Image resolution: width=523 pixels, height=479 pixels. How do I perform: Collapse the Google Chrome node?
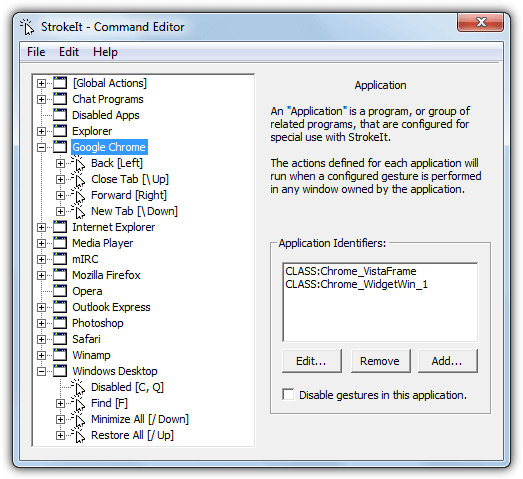41,147
